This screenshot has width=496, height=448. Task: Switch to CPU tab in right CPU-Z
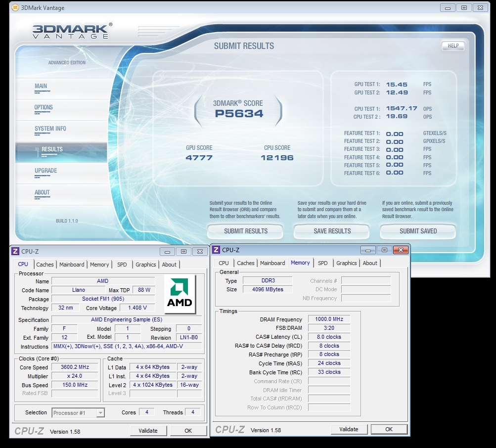(224, 263)
